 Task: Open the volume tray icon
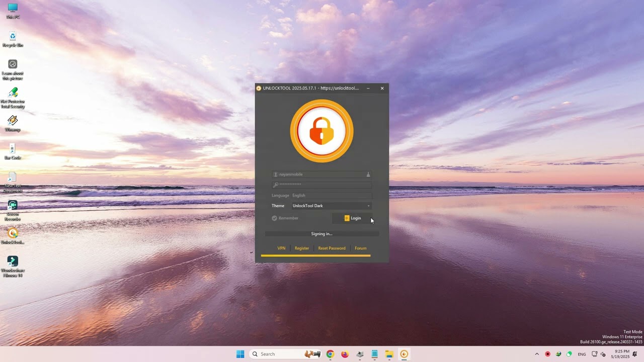pyautogui.click(x=603, y=354)
